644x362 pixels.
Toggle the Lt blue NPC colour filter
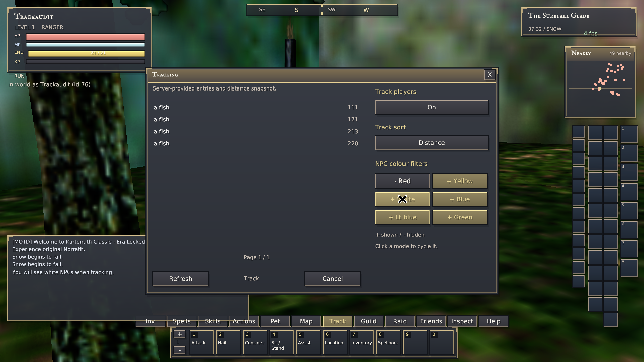tap(403, 217)
